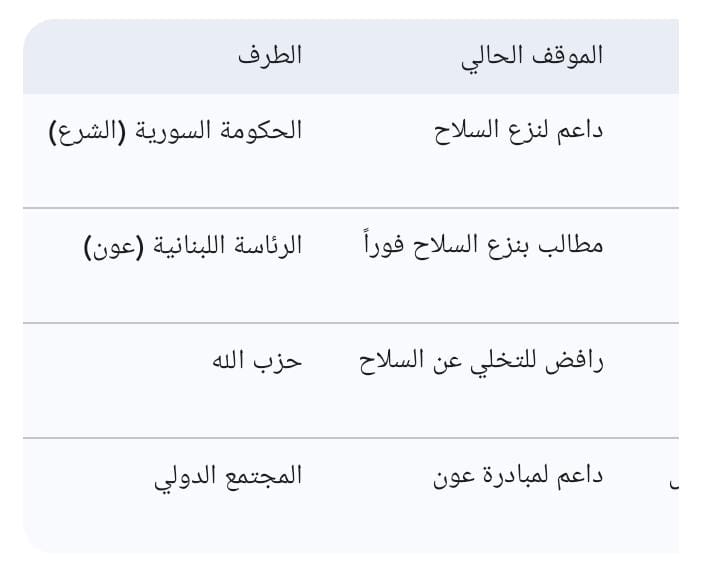The image size is (711, 575).
Task: Click the "الموقف الحالي" column header
Action: pyautogui.click(x=532, y=56)
